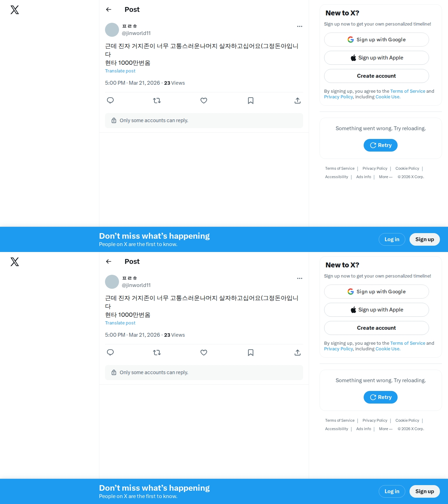This screenshot has width=448, height=504.
Task: Click the repost arrows icon in upper post
Action: [157, 100]
